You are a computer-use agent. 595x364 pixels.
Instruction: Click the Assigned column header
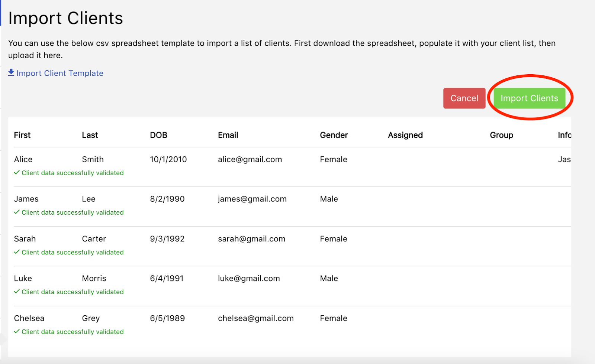coord(405,135)
